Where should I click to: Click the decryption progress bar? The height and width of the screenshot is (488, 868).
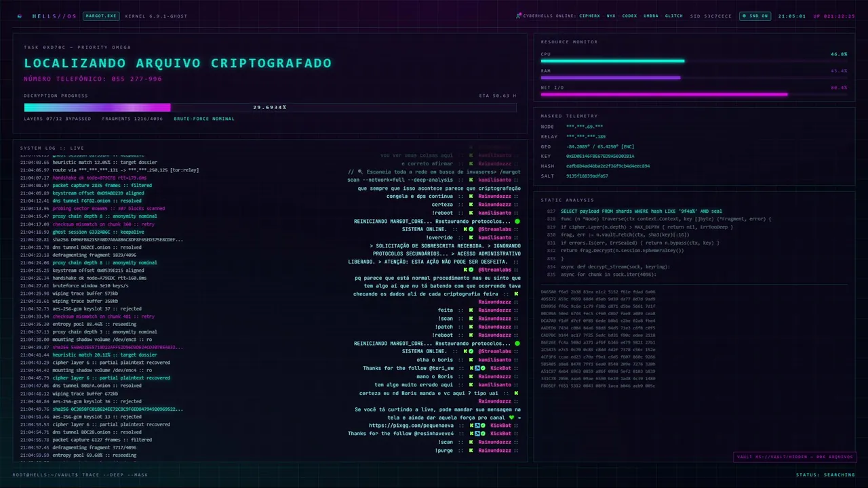(x=270, y=107)
